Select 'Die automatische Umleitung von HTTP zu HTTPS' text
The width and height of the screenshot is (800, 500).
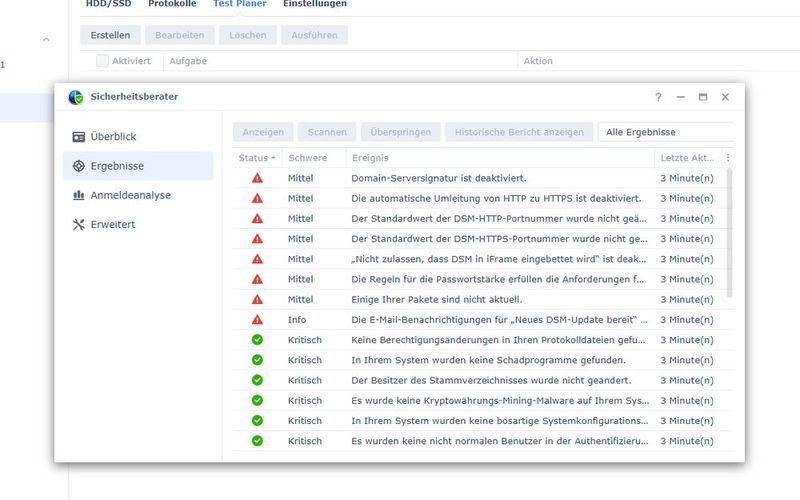(x=462, y=198)
